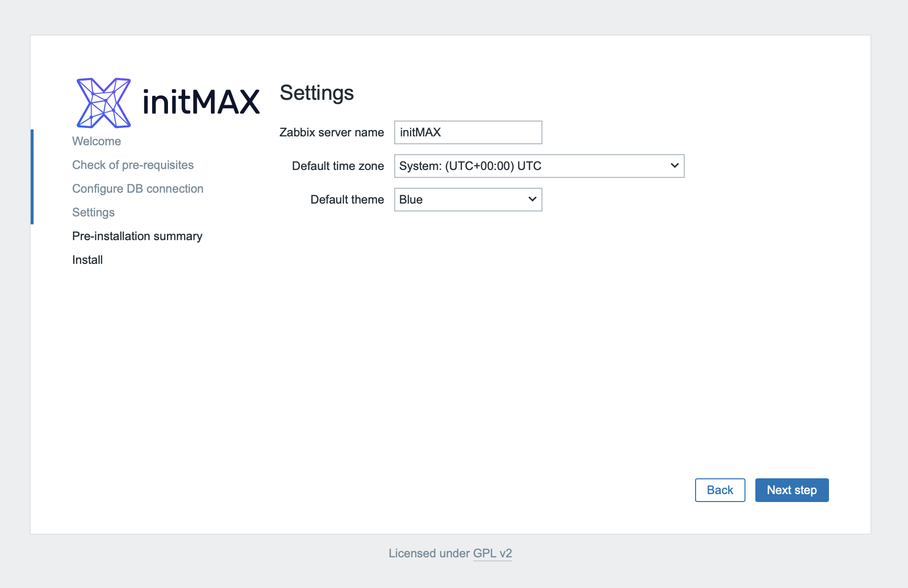Select the Install step in the sidebar
908x588 pixels.
87,259
